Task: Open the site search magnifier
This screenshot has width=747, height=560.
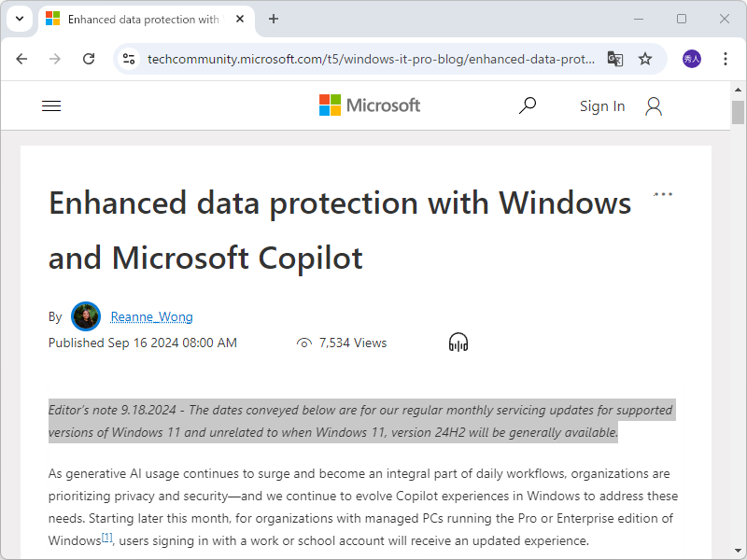Action: [528, 105]
